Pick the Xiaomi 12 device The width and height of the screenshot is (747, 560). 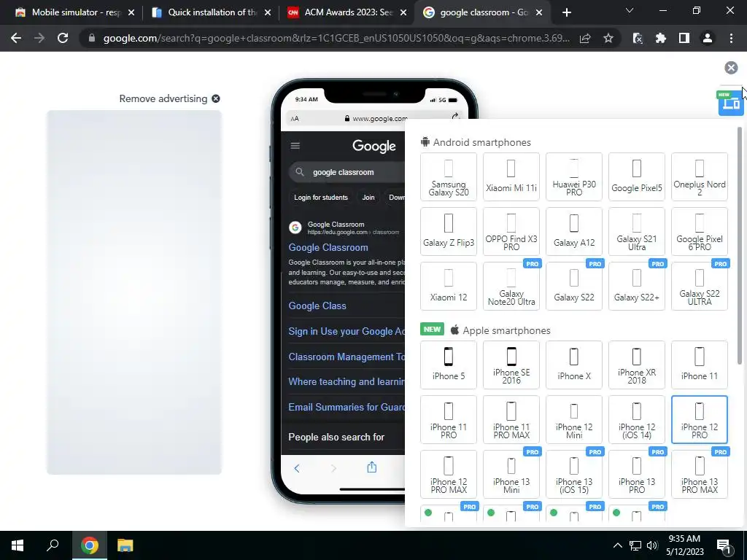(449, 287)
